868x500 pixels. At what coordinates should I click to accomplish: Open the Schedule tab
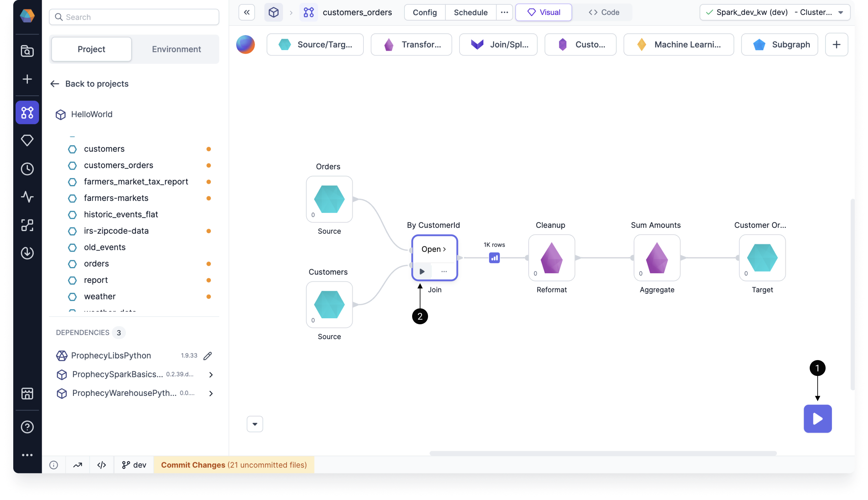[470, 12]
